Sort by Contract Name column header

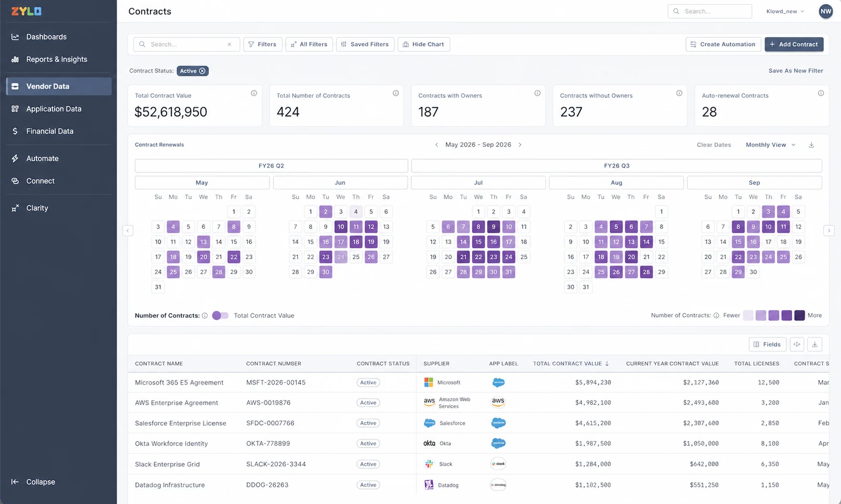pyautogui.click(x=159, y=364)
